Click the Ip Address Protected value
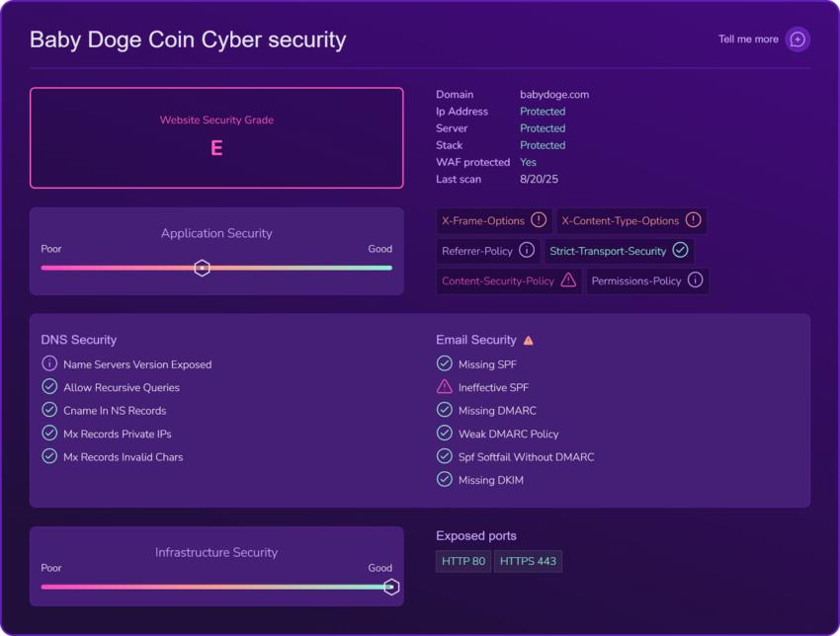 (543, 112)
